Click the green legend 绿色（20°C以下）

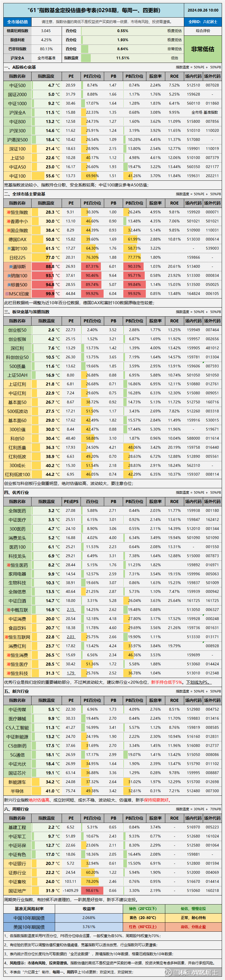coord(143,909)
